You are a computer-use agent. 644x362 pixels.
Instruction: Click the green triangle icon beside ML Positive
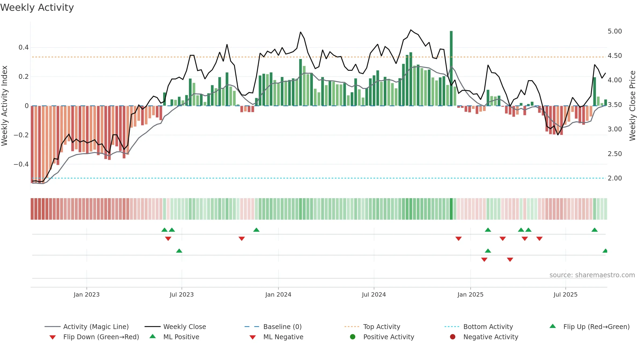(x=153, y=336)
